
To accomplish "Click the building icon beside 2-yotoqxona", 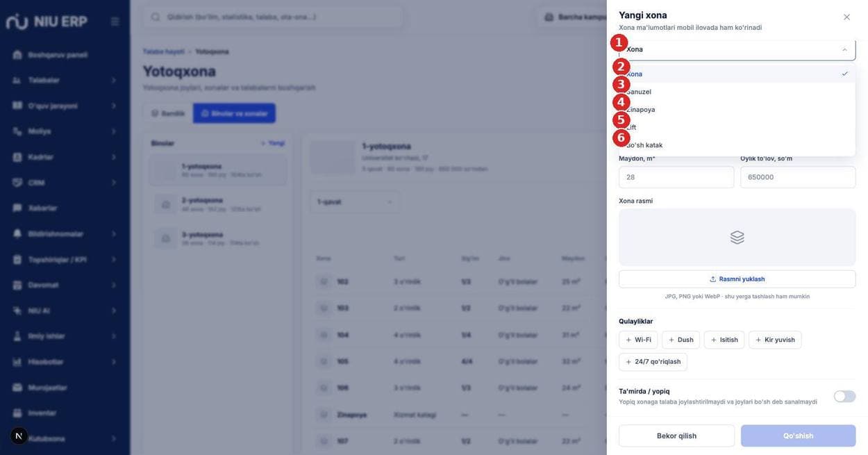I will pos(166,205).
